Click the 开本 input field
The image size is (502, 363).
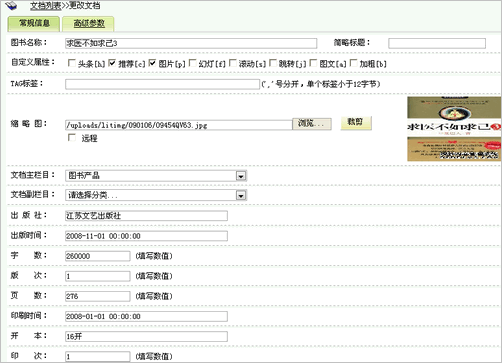(x=146, y=336)
